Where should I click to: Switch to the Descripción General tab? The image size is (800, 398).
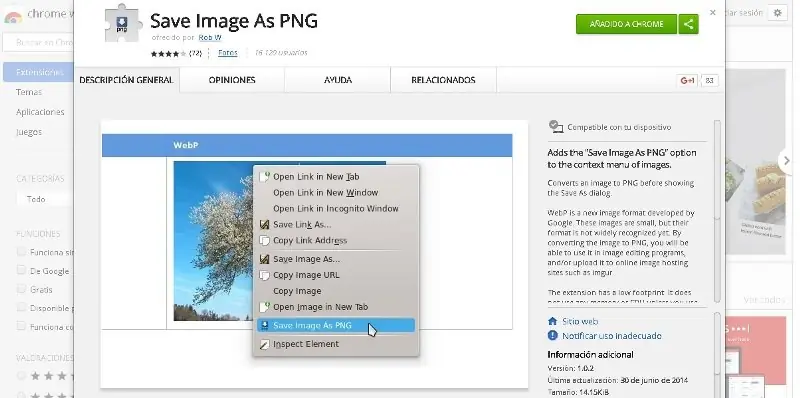click(127, 80)
